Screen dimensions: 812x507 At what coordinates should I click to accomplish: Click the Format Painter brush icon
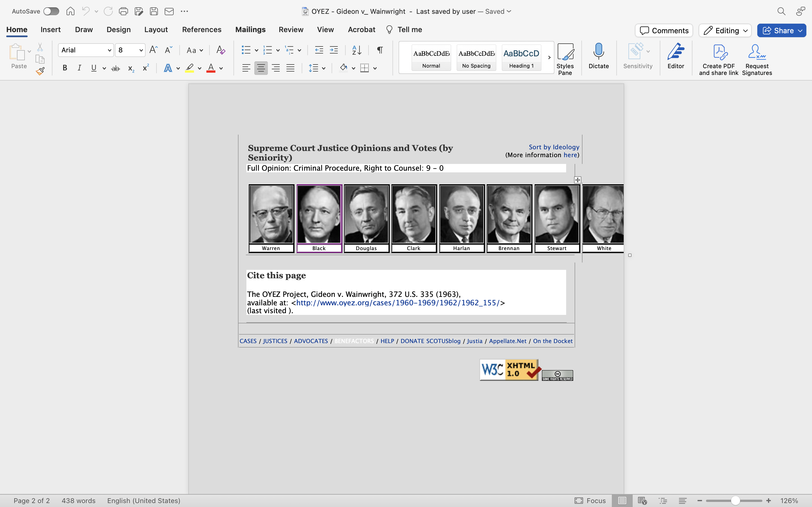(40, 71)
